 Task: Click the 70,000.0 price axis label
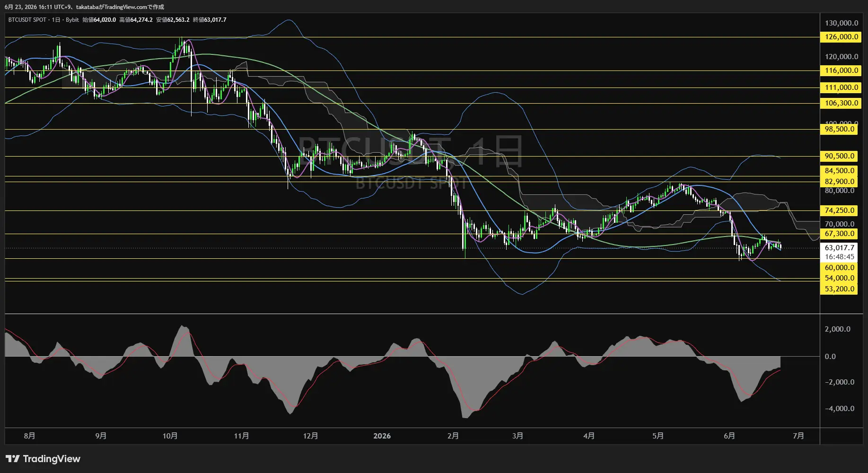click(x=840, y=224)
